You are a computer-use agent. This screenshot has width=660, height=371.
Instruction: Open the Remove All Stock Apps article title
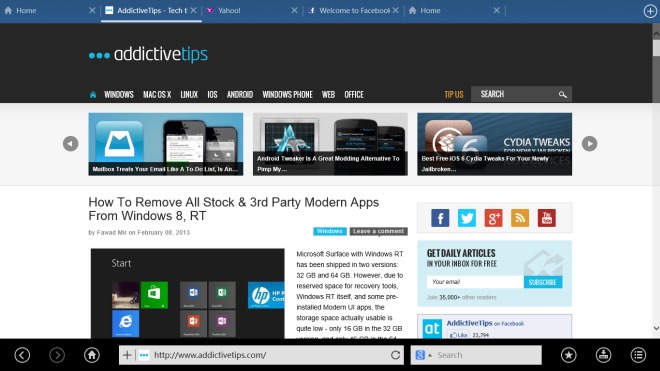tap(234, 209)
